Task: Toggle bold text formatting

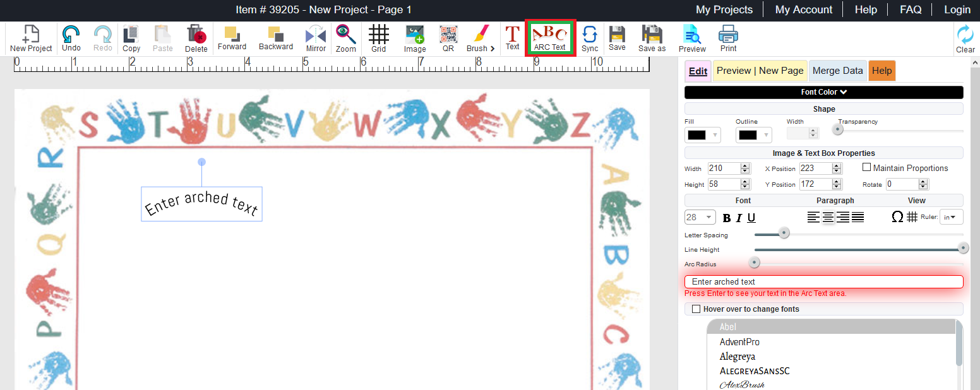Action: (x=726, y=218)
